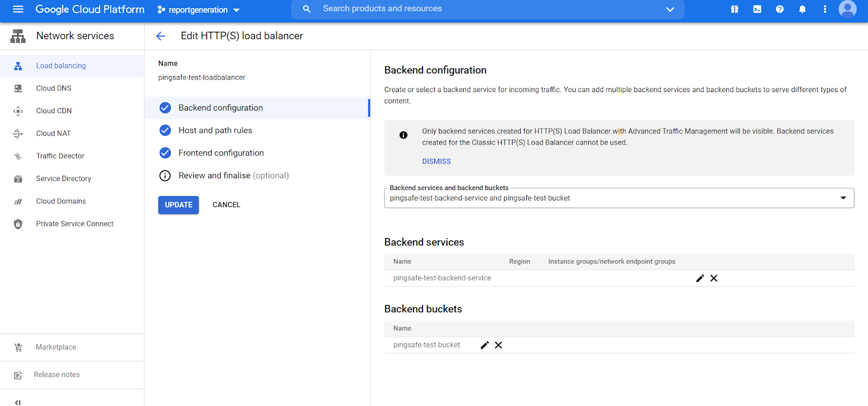Open Cloud DNS in the sidebar

[x=54, y=88]
